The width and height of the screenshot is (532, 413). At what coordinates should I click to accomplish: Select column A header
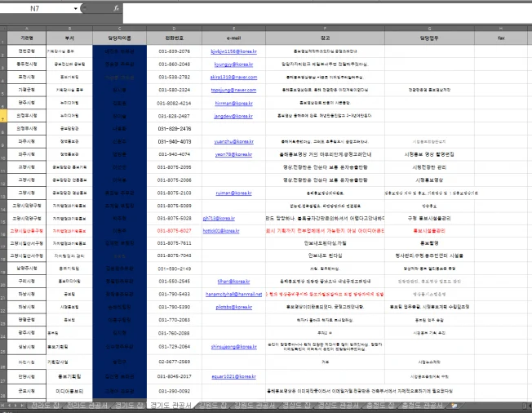pyautogui.click(x=26, y=29)
